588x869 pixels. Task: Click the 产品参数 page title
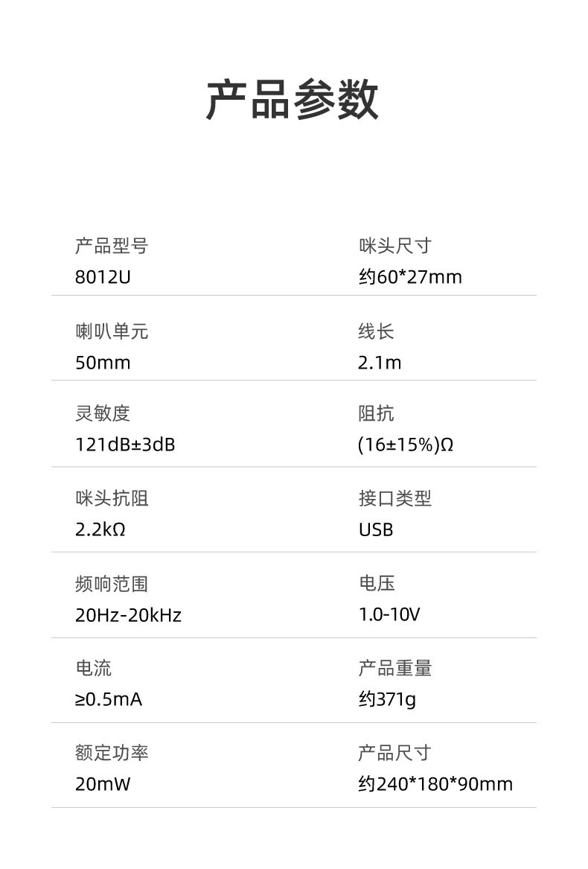coord(293,99)
